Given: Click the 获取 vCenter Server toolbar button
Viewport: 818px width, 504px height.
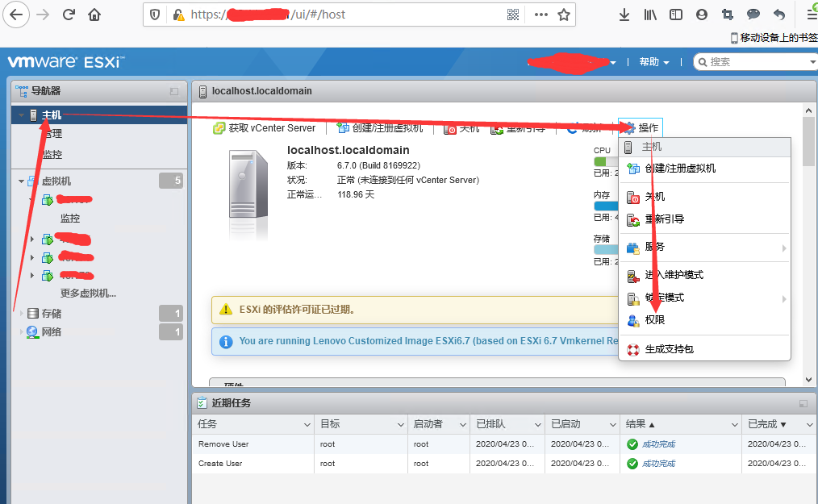Looking at the screenshot, I should click(x=265, y=128).
